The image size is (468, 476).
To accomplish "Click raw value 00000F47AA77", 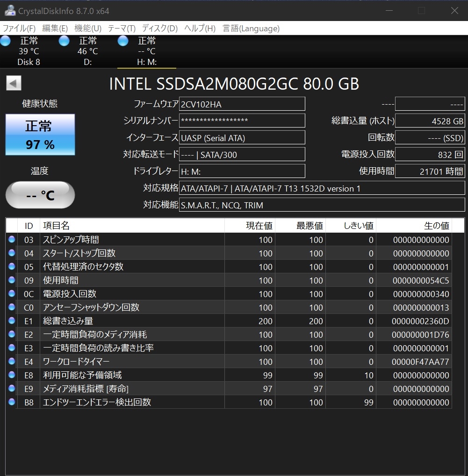I will pos(420,362).
